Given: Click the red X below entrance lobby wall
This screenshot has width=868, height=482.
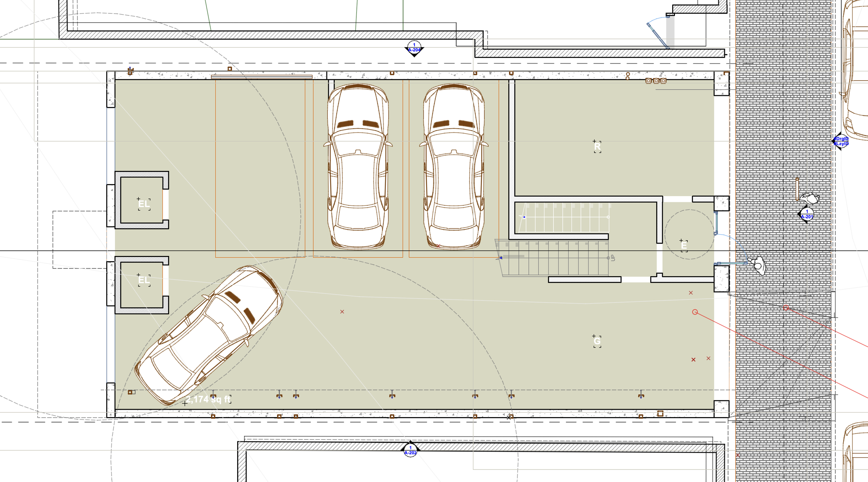Looking at the screenshot, I should click(691, 293).
